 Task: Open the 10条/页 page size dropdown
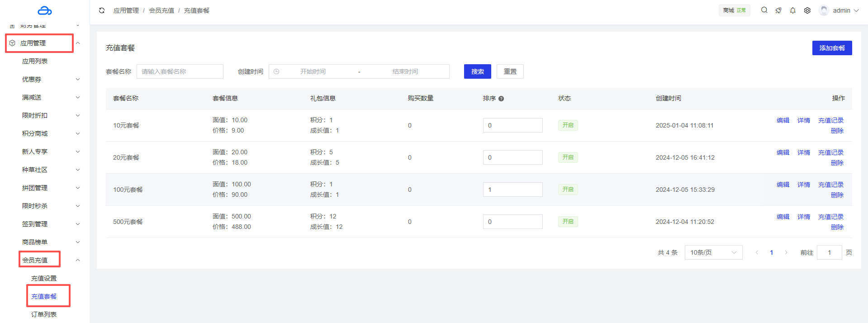[x=713, y=252]
